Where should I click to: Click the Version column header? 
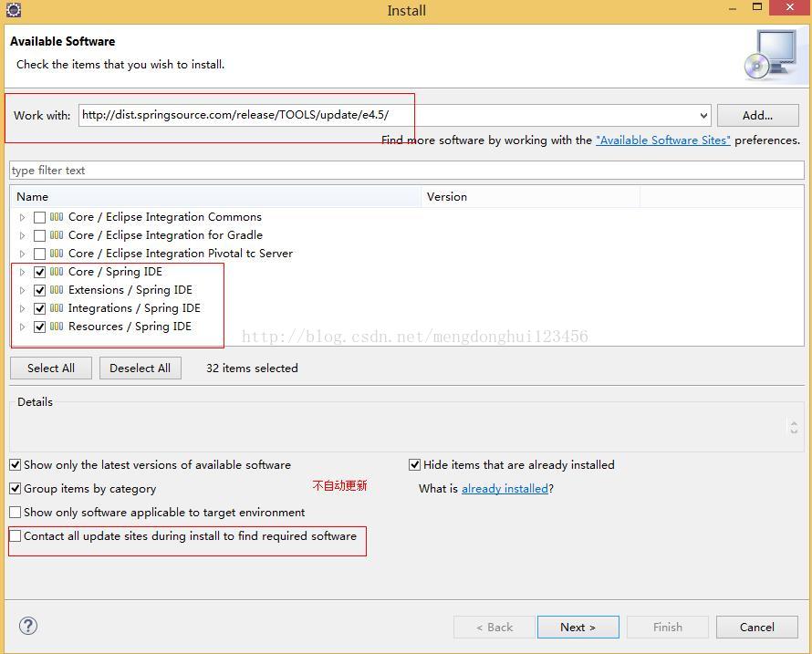click(531, 197)
